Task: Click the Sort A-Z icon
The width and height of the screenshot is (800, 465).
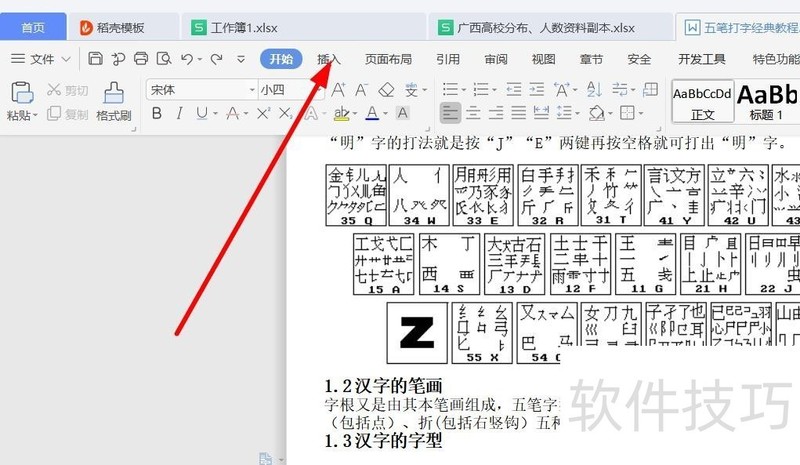Action: (594, 90)
